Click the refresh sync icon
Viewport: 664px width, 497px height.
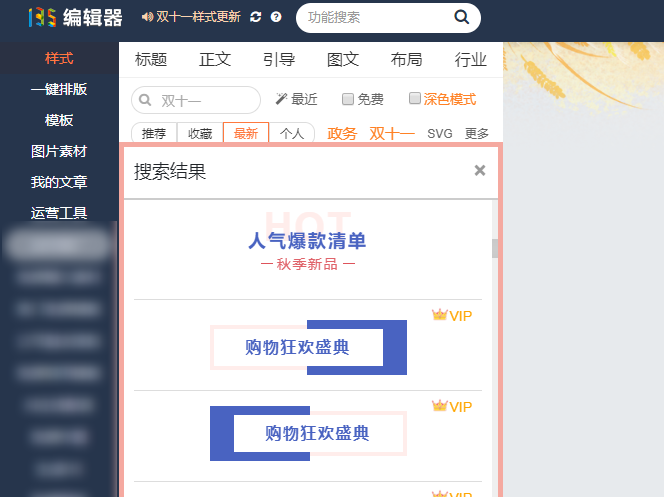(255, 17)
